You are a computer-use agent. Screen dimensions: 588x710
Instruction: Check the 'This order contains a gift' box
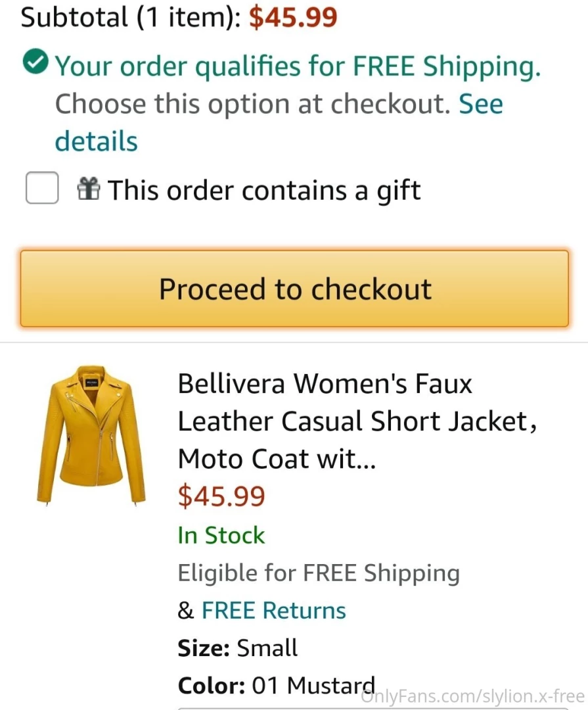[41, 188]
